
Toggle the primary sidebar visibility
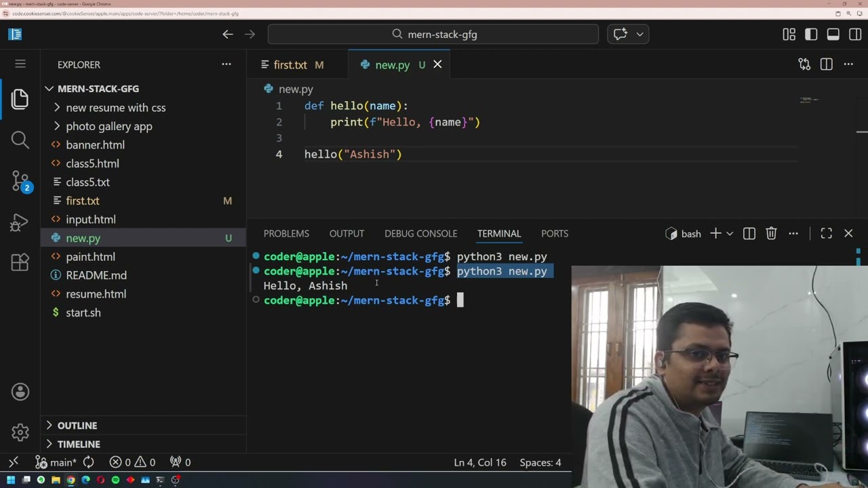(x=811, y=34)
